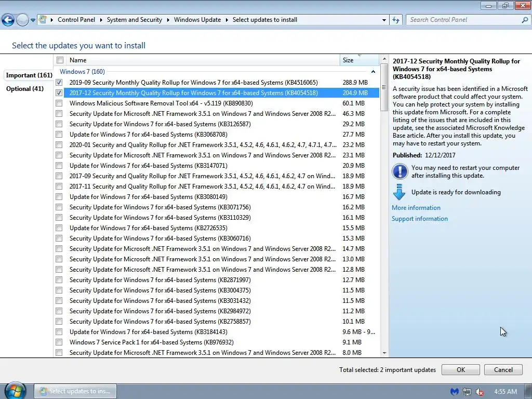Screen dimensions: 532x399
Task: Select Security Update KB3110329 row text
Action: click(160, 218)
